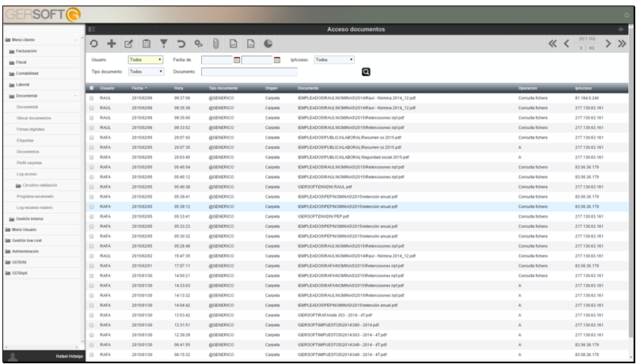Screen dimensions: 636x364
Task: Click the XLS export icon
Action: [x=250, y=44]
